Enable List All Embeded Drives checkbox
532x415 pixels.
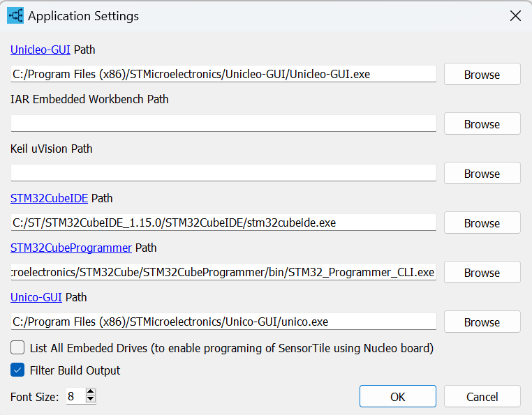(x=18, y=347)
